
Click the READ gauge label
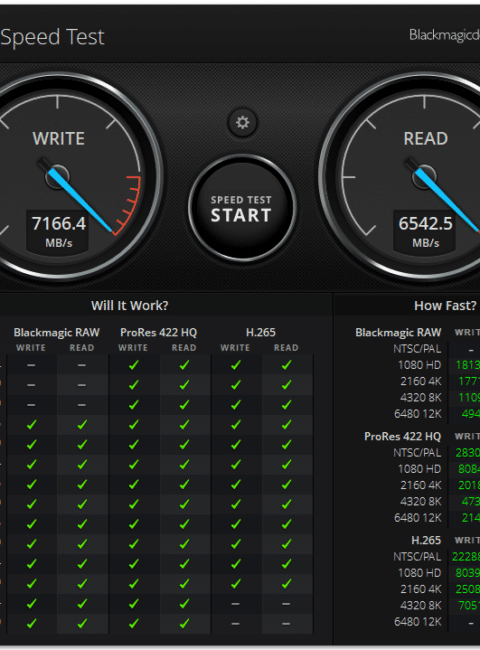click(426, 138)
